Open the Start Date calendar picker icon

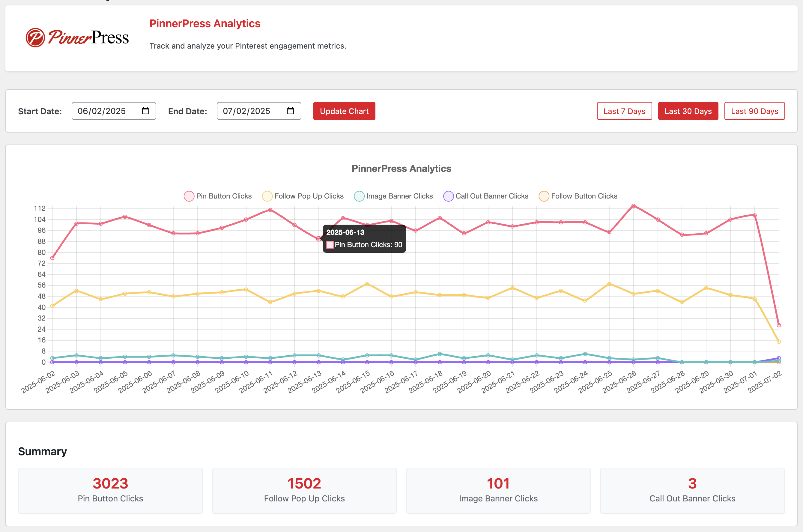point(145,111)
